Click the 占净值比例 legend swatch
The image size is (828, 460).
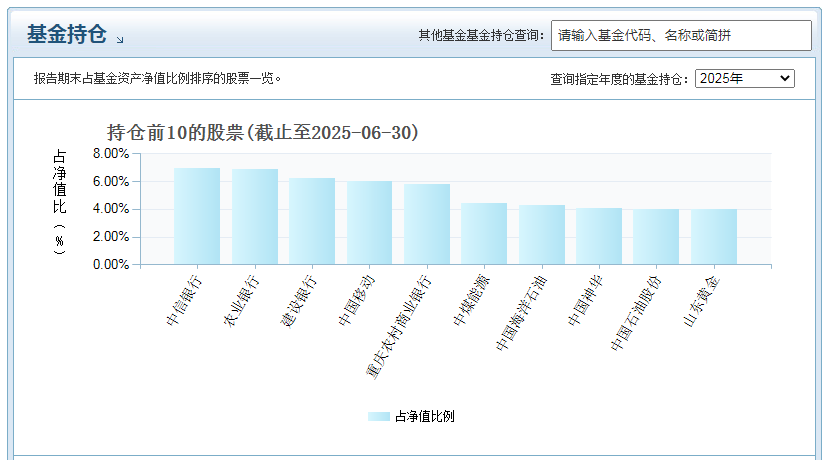coord(379,417)
